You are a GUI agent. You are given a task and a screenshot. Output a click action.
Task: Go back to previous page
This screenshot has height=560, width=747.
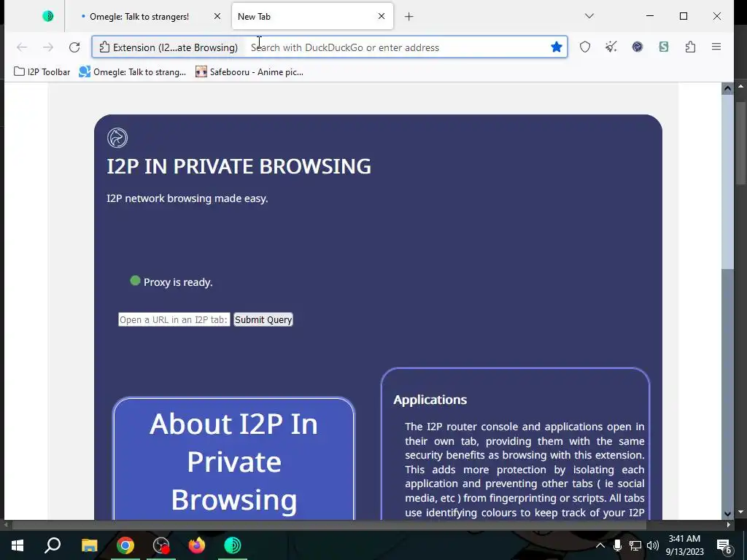22,47
